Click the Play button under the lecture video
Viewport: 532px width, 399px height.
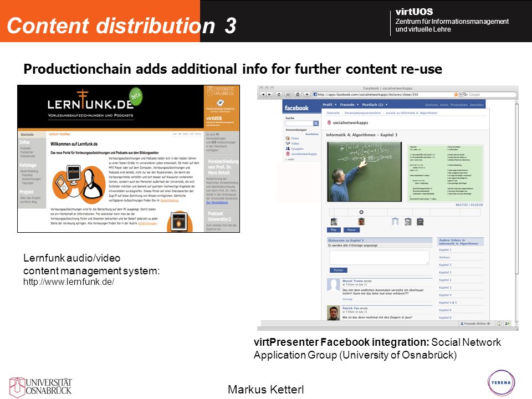pyautogui.click(x=334, y=229)
